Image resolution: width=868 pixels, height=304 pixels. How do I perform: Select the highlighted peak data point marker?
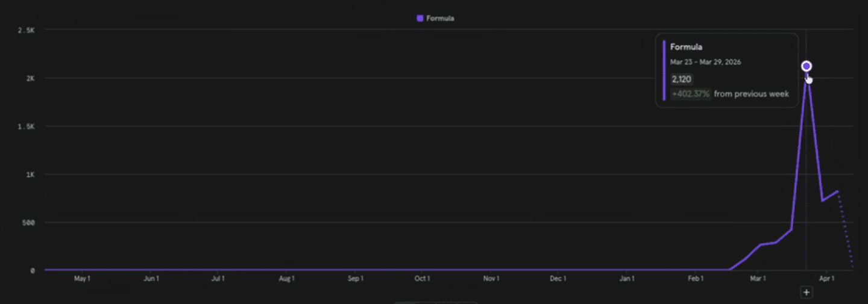[807, 66]
